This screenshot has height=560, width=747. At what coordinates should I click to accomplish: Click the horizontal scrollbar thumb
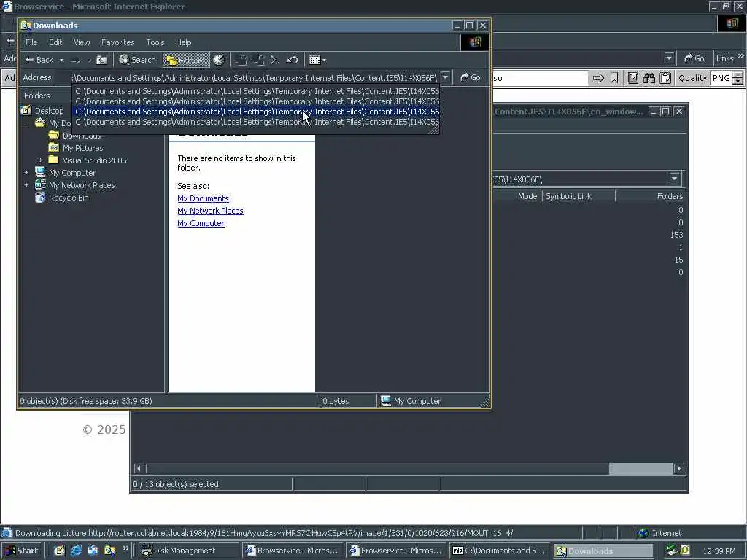[640, 469]
